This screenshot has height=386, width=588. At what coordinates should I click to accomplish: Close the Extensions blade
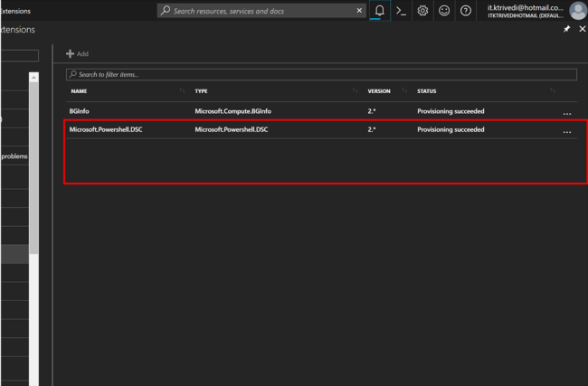coord(582,29)
